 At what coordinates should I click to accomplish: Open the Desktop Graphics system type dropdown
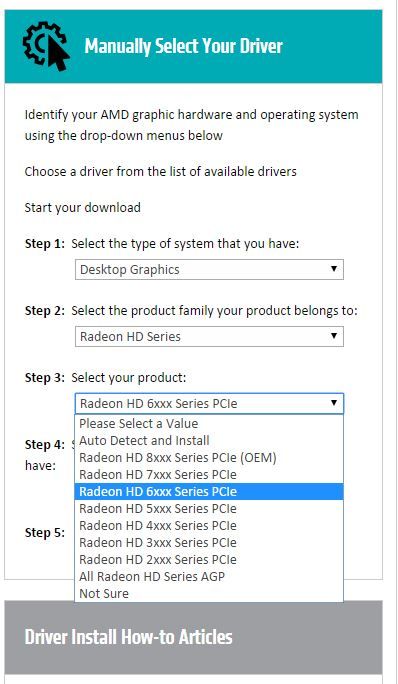pos(209,270)
